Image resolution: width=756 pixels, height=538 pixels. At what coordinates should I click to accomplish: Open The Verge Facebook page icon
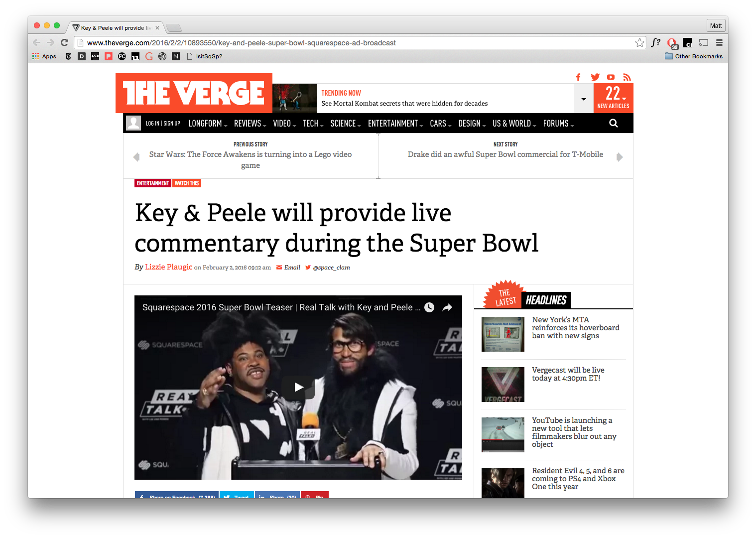tap(578, 77)
